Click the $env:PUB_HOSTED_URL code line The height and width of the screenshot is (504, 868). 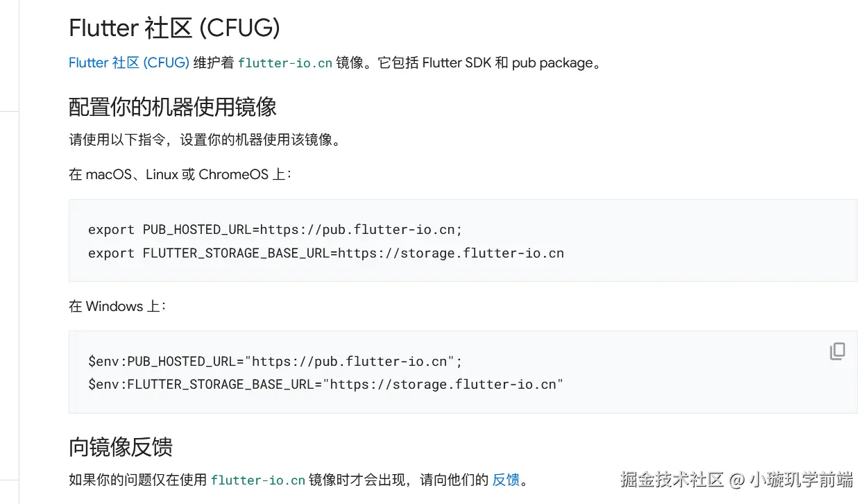[x=275, y=361]
